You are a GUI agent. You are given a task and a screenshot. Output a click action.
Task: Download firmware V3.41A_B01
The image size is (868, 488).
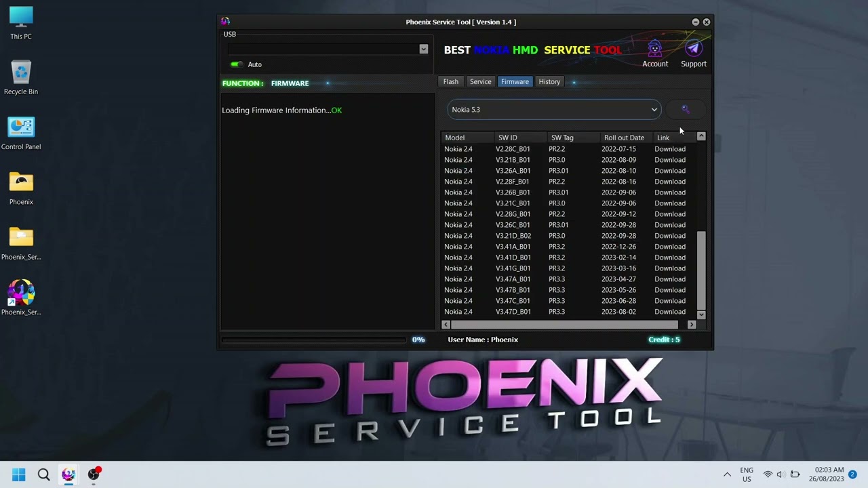(670, 247)
